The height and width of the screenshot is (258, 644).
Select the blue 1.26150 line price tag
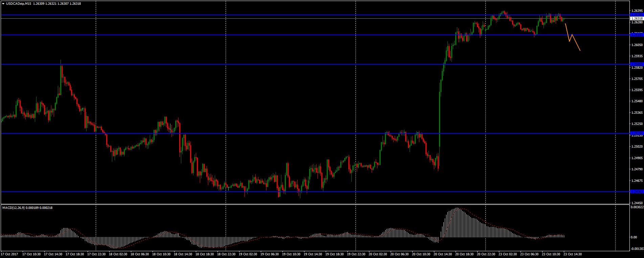pyautogui.click(x=637, y=35)
